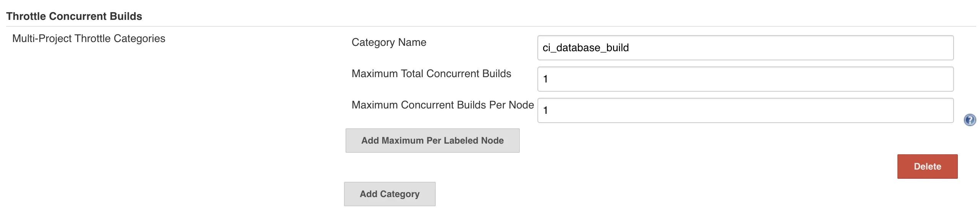Click the Maximum Concurrent Builds Per Node label
The width and height of the screenshot is (980, 220).
coord(443,105)
